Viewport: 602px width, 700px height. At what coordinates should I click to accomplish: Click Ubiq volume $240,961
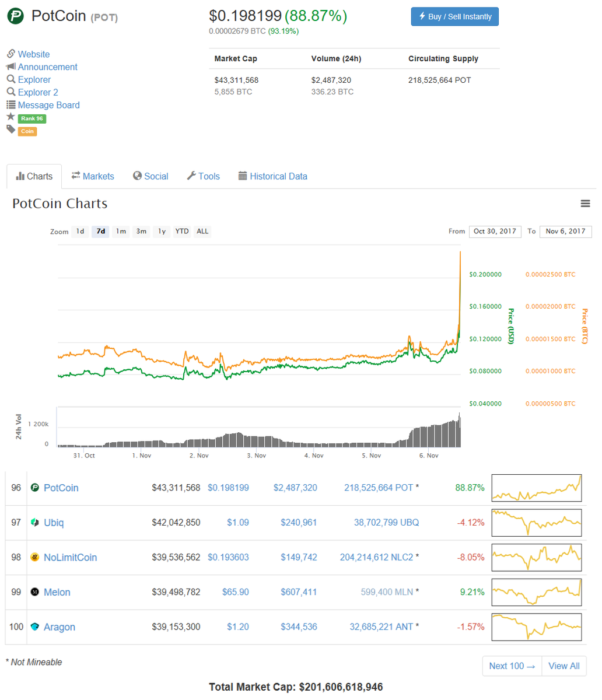pyautogui.click(x=299, y=523)
